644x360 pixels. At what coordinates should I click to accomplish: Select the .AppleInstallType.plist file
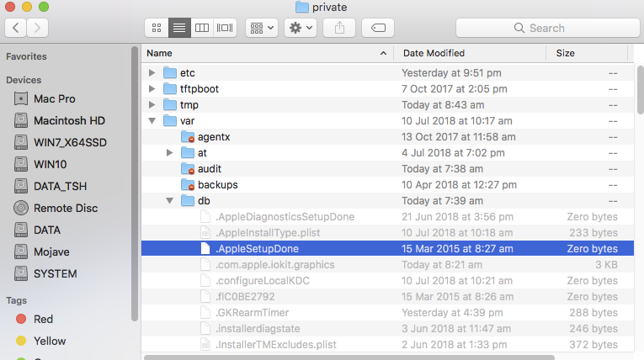coord(268,233)
